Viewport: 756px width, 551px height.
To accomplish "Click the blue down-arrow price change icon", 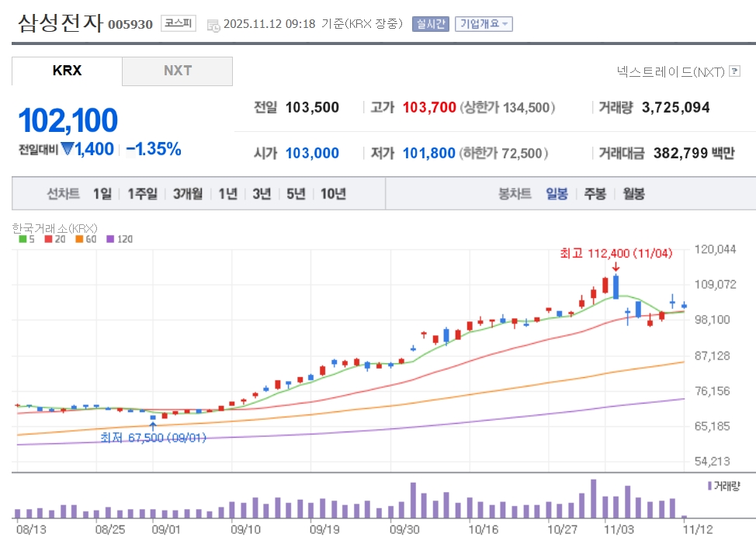I will click(68, 149).
